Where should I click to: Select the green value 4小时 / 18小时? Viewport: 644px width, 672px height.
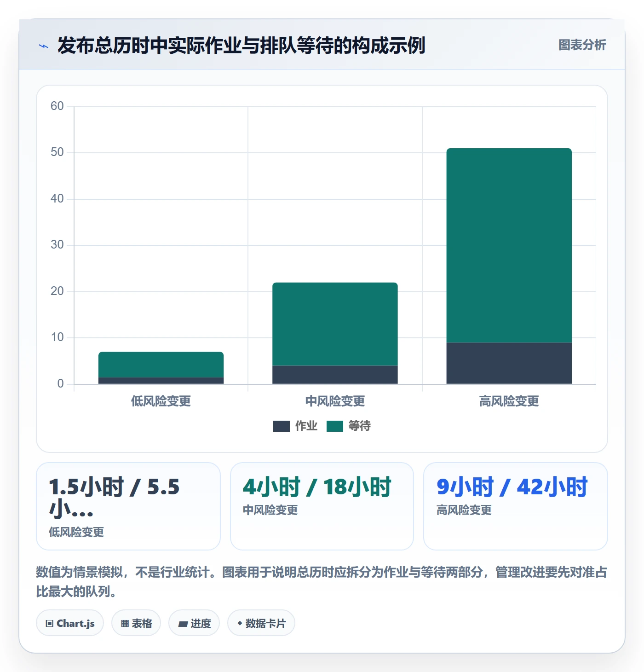[x=317, y=487]
